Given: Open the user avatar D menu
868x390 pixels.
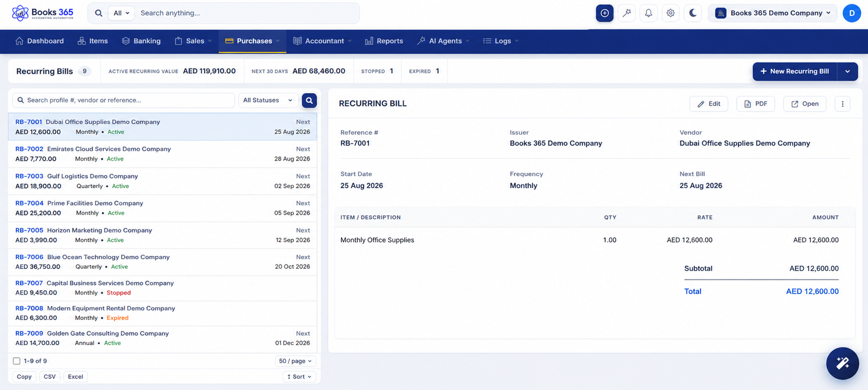Looking at the screenshot, I should pos(852,13).
